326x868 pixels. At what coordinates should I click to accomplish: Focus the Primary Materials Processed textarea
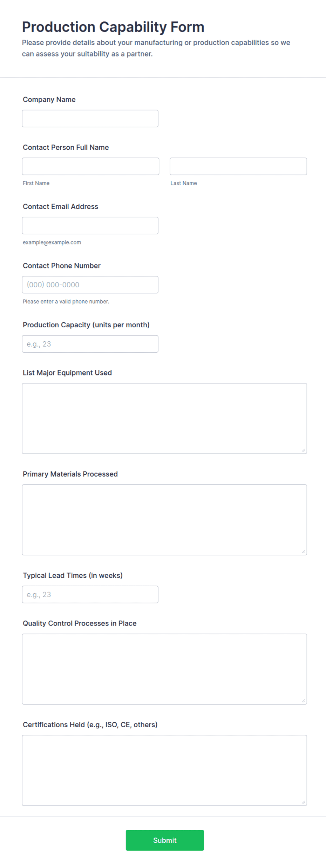[164, 520]
